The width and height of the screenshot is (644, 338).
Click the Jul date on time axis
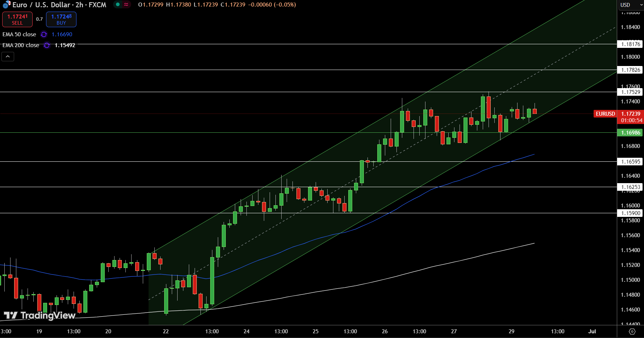click(x=592, y=331)
